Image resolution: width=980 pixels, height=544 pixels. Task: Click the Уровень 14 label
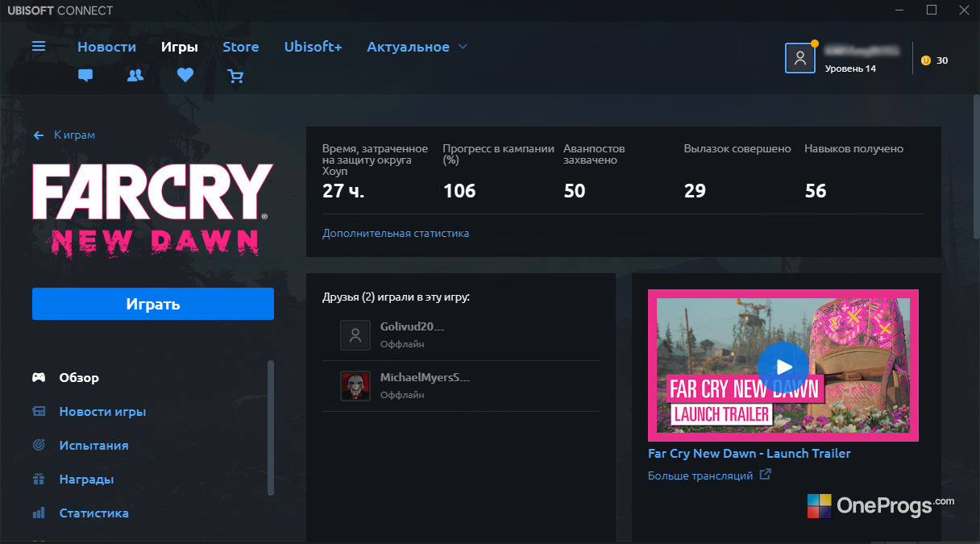point(850,69)
